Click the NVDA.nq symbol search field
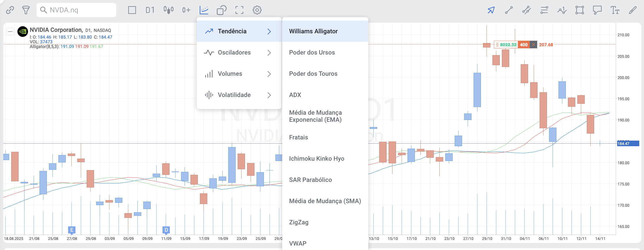The image size is (644, 250). click(76, 10)
